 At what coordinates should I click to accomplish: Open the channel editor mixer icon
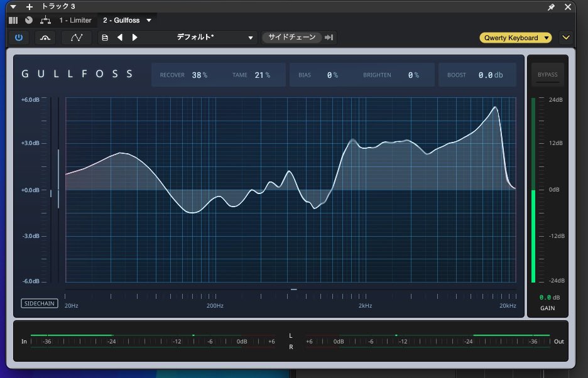pyautogui.click(x=13, y=20)
